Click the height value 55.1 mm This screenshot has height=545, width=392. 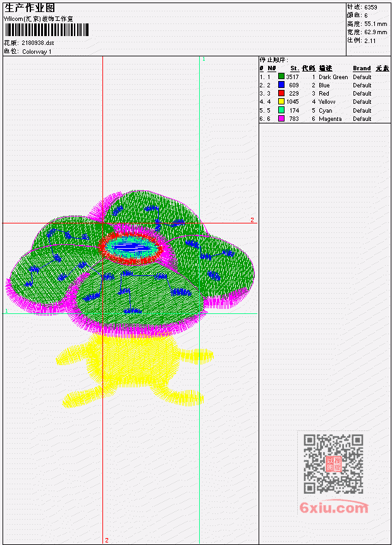tap(376, 24)
